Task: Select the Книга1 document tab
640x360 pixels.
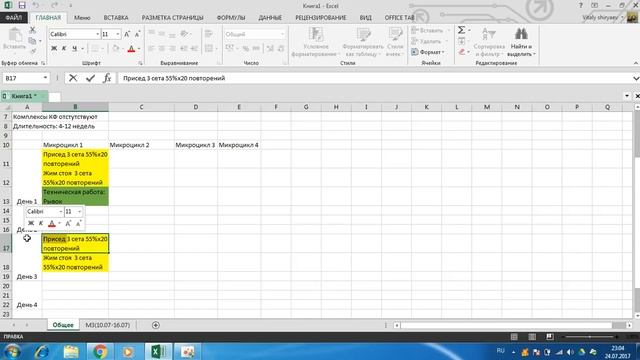Action: [24, 96]
